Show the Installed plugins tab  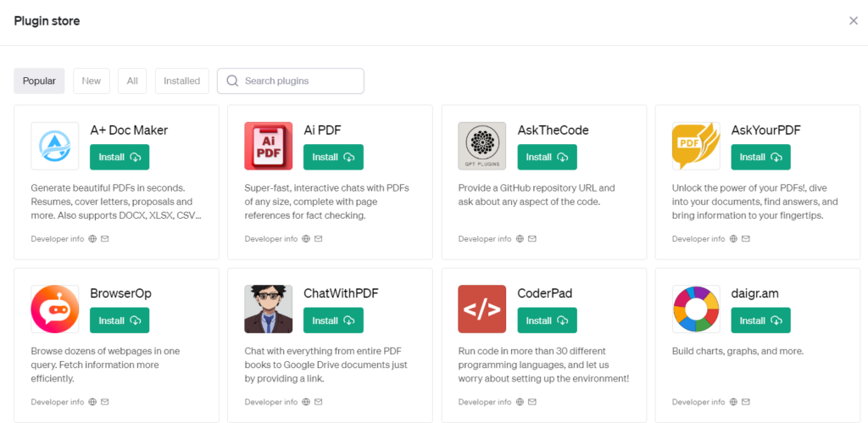(x=181, y=81)
